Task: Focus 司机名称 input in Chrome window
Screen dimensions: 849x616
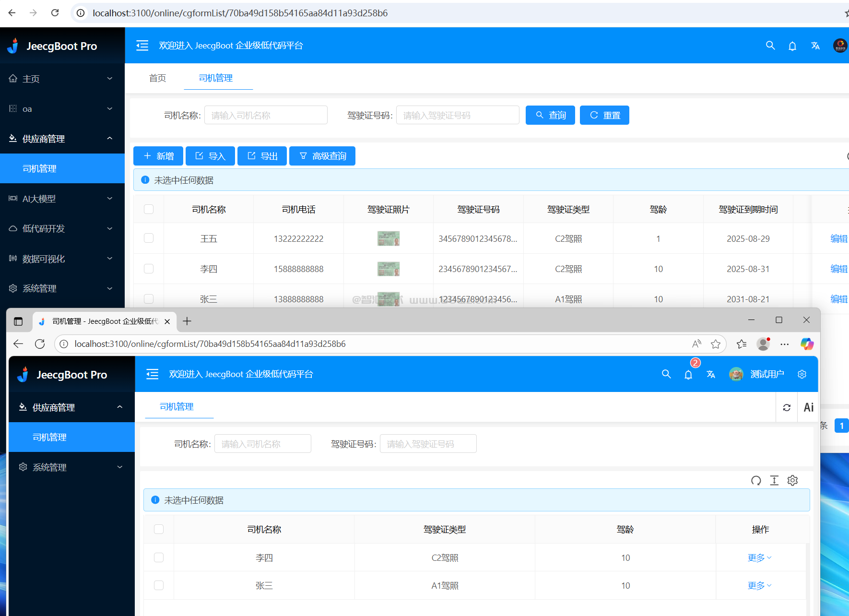Action: [266, 115]
